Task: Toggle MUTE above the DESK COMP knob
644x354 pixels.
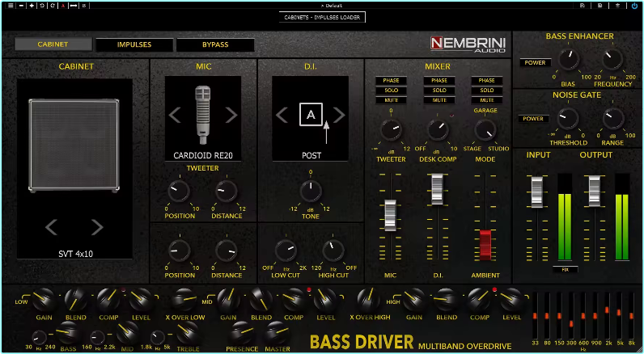Action: pos(439,100)
